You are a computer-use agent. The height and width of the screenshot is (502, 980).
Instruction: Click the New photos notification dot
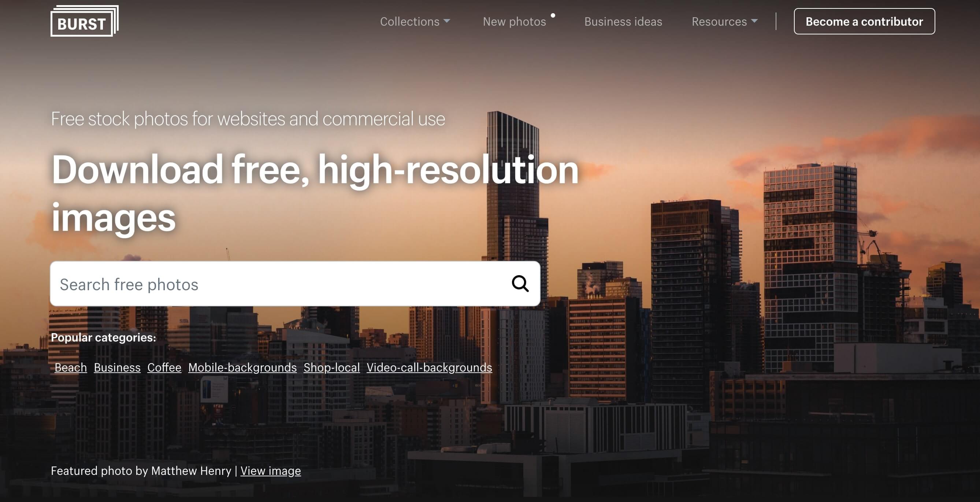click(553, 16)
